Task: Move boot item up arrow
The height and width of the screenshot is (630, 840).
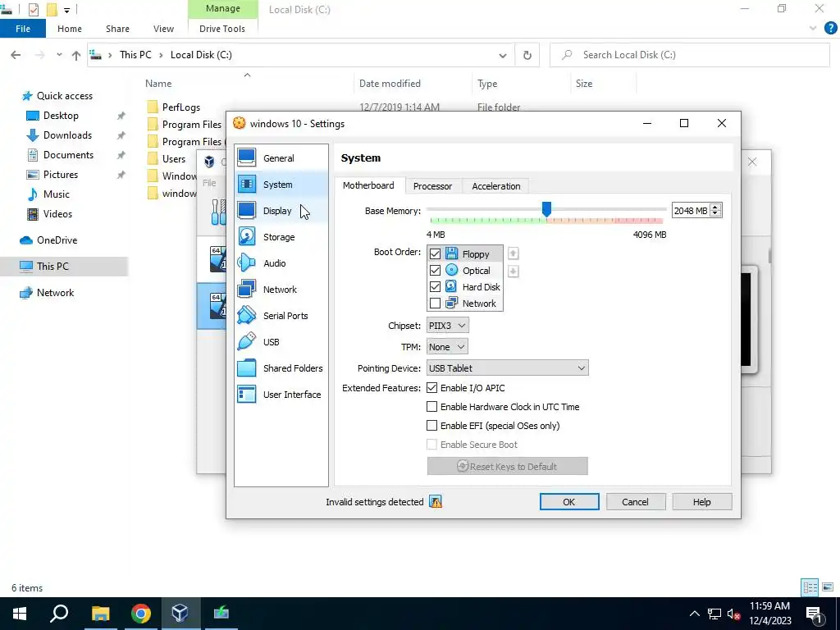Action: [x=513, y=253]
